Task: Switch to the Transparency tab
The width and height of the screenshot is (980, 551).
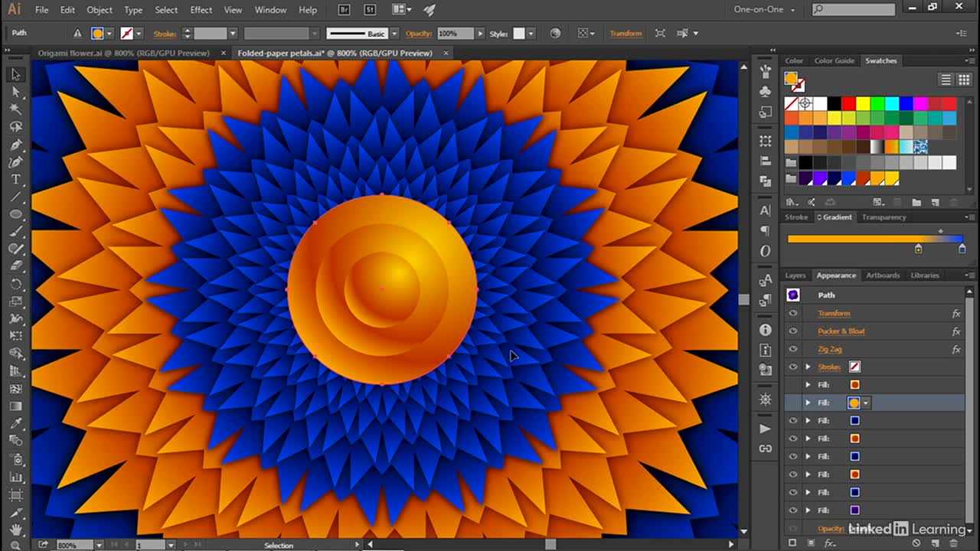Action: click(884, 217)
